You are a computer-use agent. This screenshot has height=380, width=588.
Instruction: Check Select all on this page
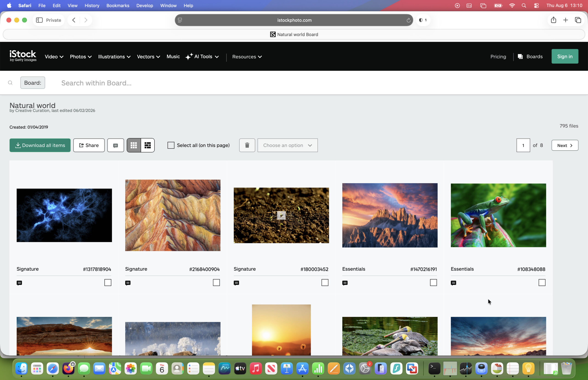click(x=171, y=145)
